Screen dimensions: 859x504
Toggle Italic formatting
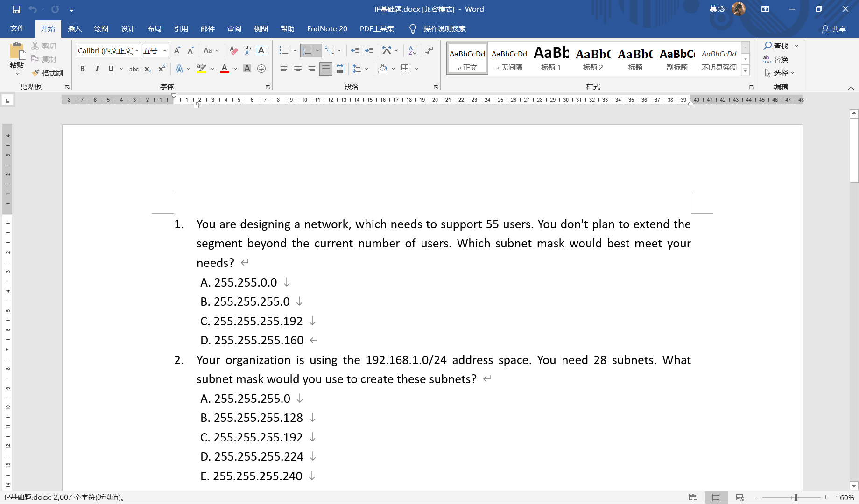click(x=97, y=69)
